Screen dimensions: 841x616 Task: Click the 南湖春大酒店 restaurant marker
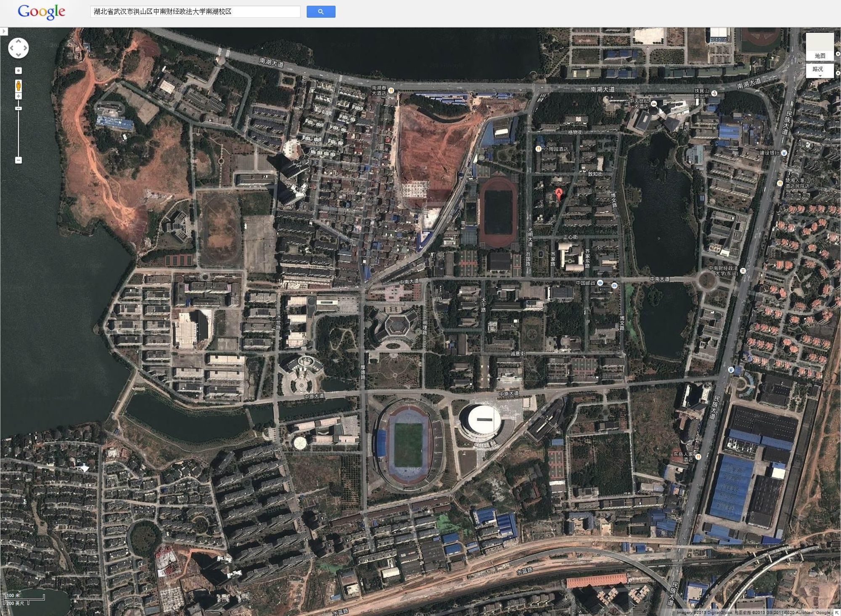click(391, 90)
